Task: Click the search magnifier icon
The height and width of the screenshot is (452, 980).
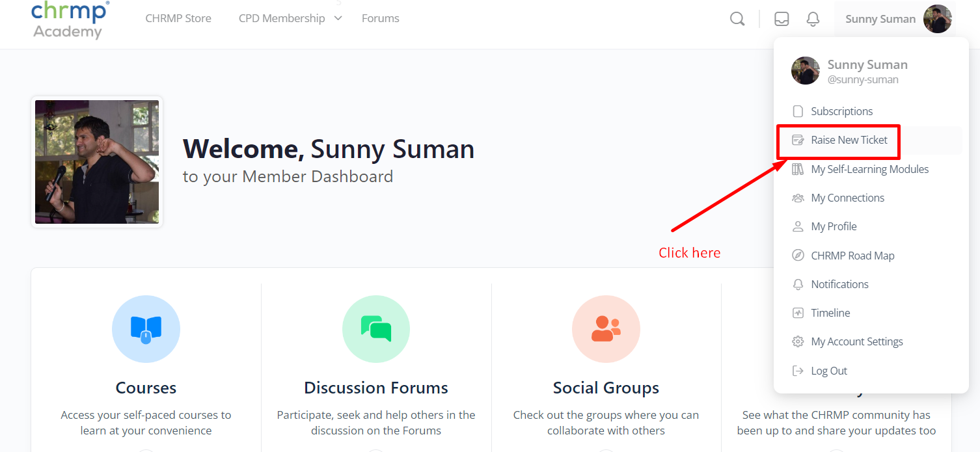Action: [737, 19]
